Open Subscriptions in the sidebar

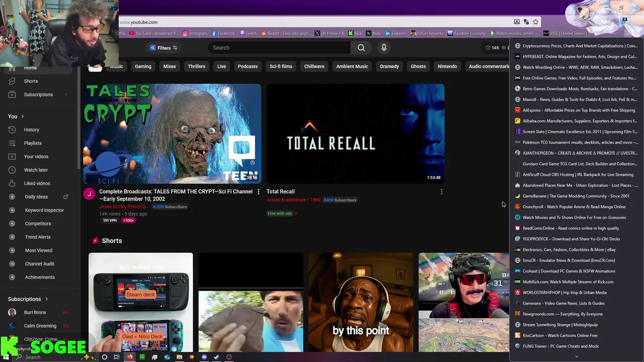click(38, 95)
